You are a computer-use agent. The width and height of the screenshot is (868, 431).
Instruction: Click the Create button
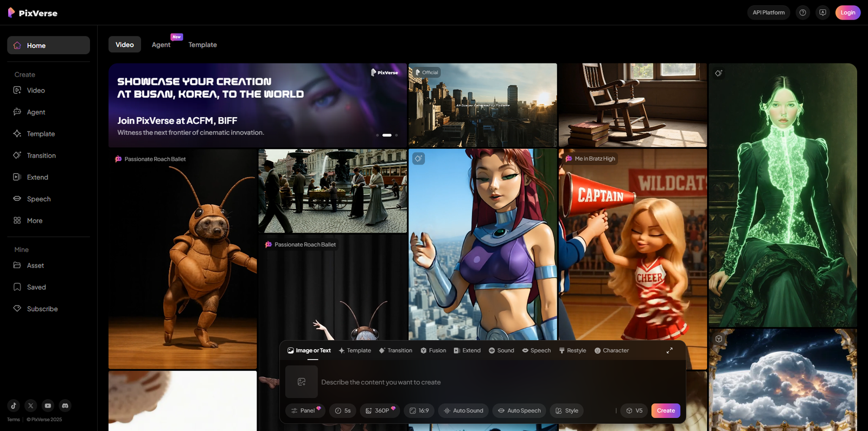(666, 411)
